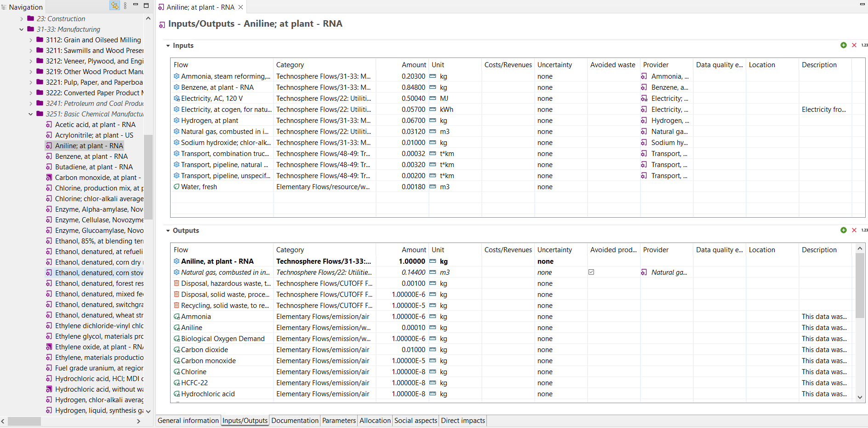868x428 pixels.
Task: Click the Water, fresh elementary flow icon
Action: pos(177,187)
